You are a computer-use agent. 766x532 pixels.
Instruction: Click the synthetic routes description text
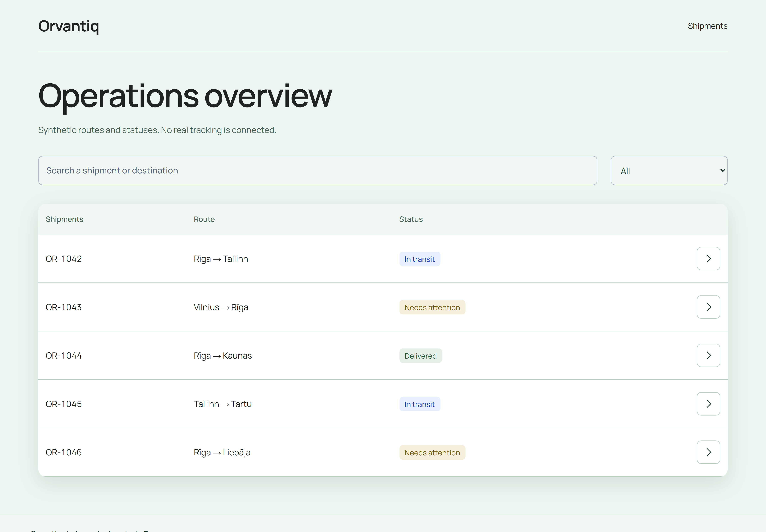pyautogui.click(x=157, y=130)
